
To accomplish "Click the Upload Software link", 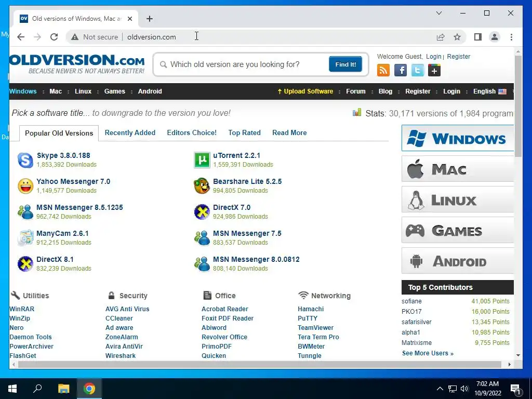I will click(x=305, y=91).
